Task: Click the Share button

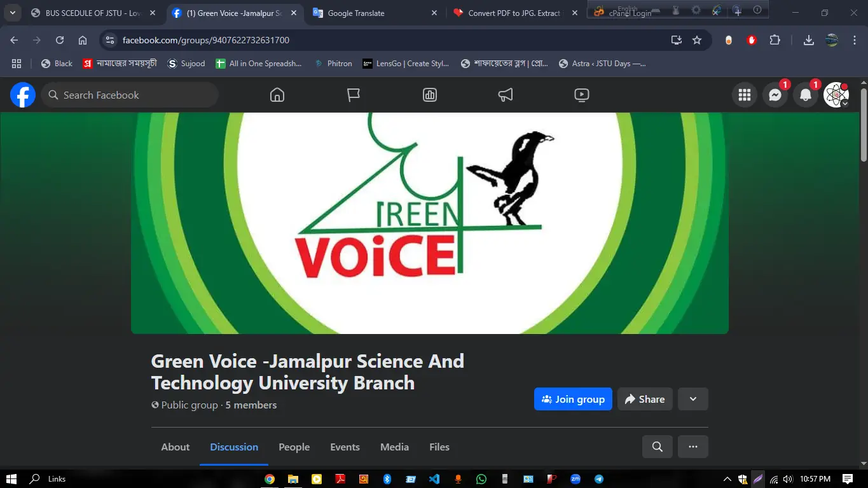Action: 645,399
